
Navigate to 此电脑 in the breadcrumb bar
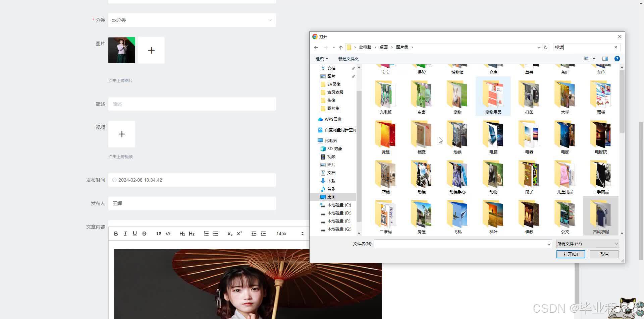point(365,47)
